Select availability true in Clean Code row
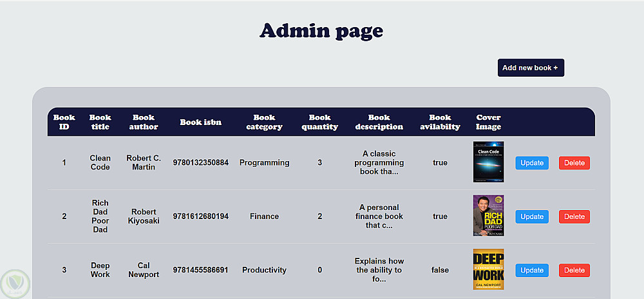 coord(440,162)
